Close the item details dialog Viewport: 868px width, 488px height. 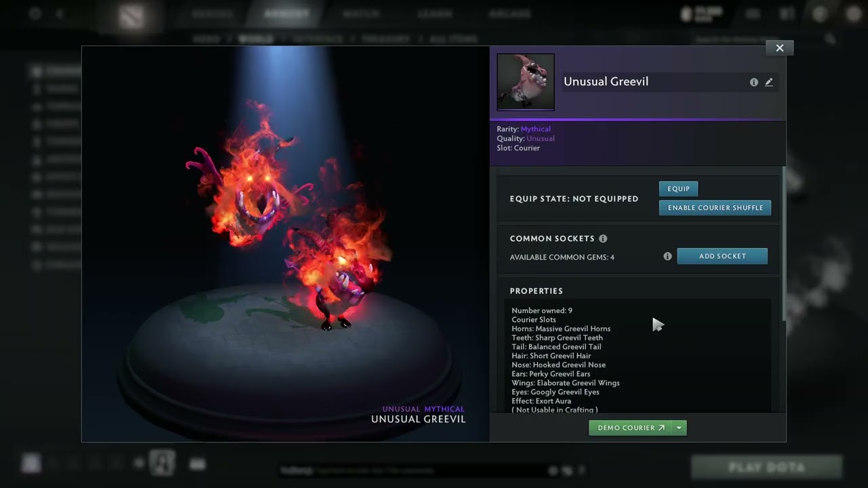coord(779,48)
